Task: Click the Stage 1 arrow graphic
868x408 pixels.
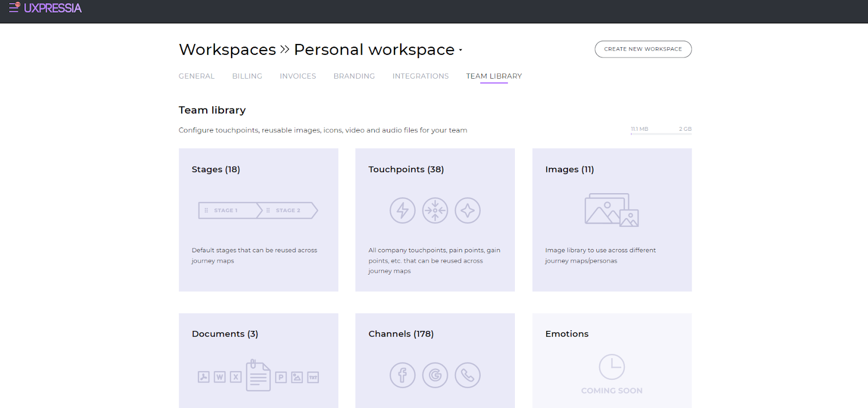Action: [229, 211]
